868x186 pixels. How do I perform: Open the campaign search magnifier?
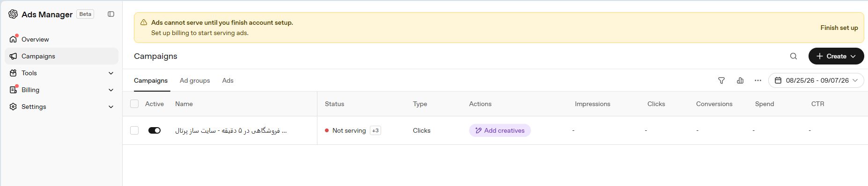point(794,56)
